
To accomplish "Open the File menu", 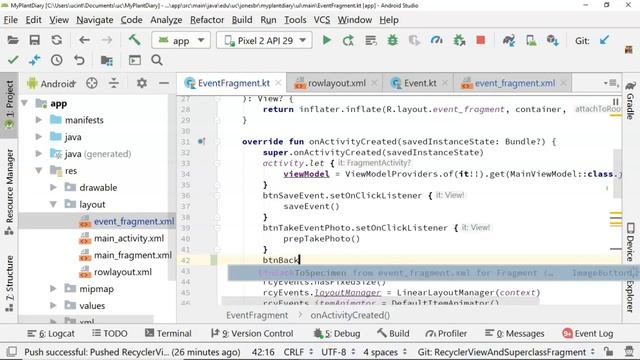I will click(x=10, y=20).
